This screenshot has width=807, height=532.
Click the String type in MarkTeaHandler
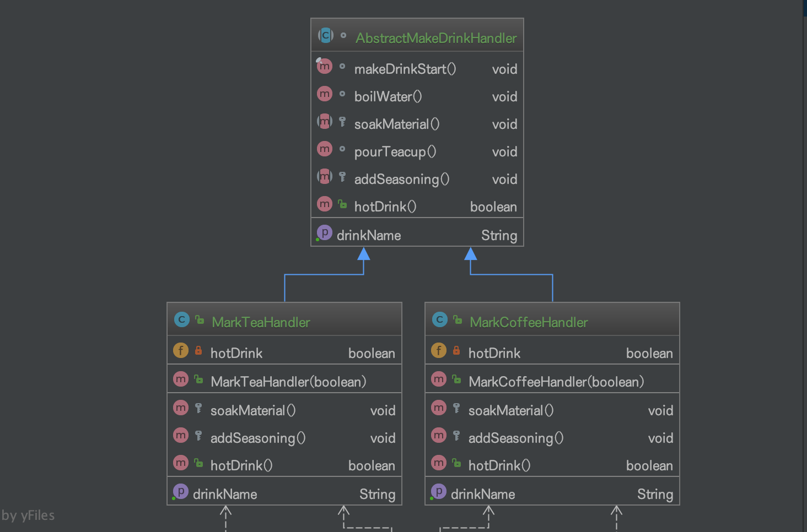click(378, 494)
